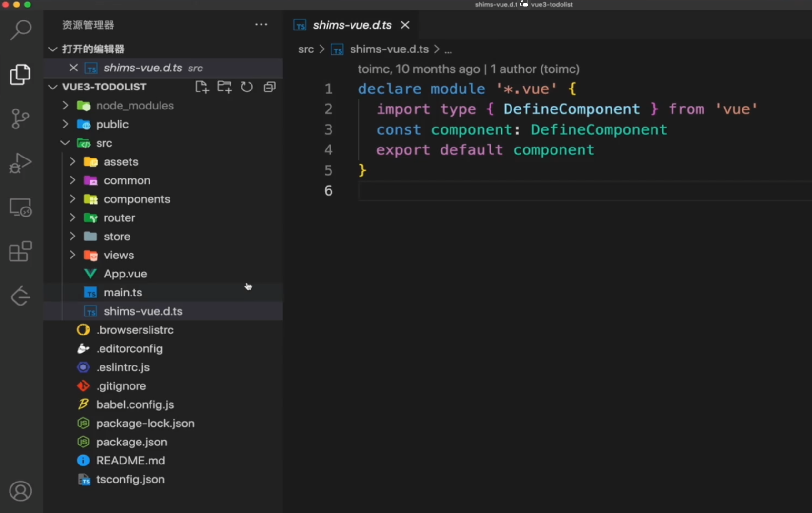Click the '*.vue' string on line 1
This screenshot has height=513, width=812.
(x=526, y=89)
